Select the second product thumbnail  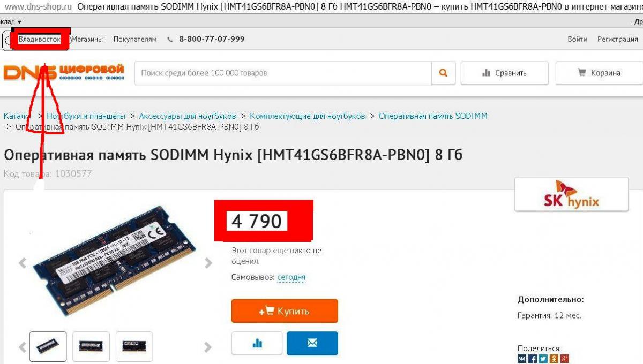pos(91,346)
